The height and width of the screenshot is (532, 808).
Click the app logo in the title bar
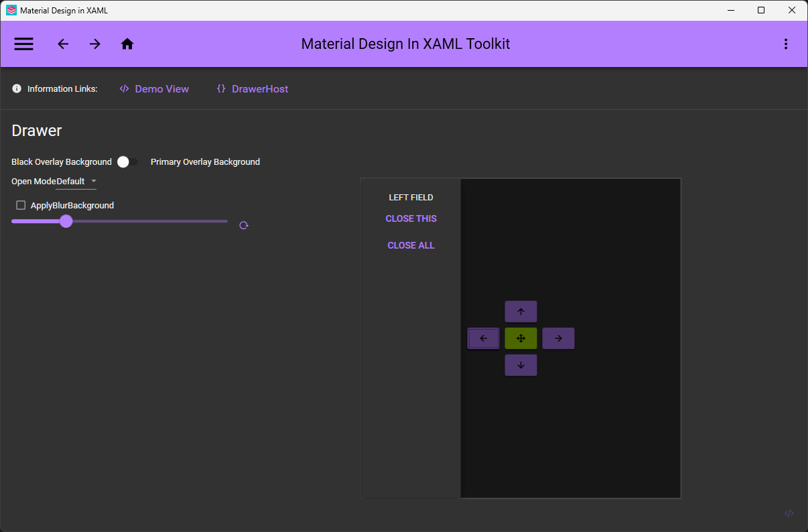11,10
